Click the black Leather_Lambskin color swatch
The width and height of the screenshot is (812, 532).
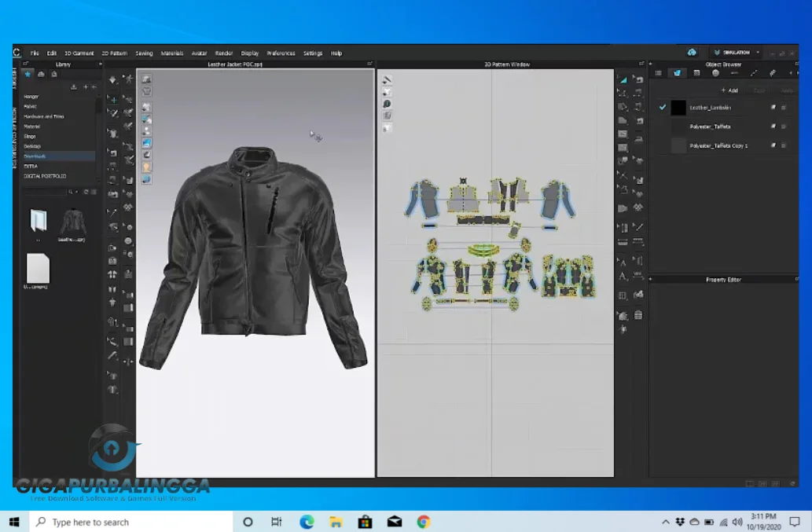(x=678, y=107)
